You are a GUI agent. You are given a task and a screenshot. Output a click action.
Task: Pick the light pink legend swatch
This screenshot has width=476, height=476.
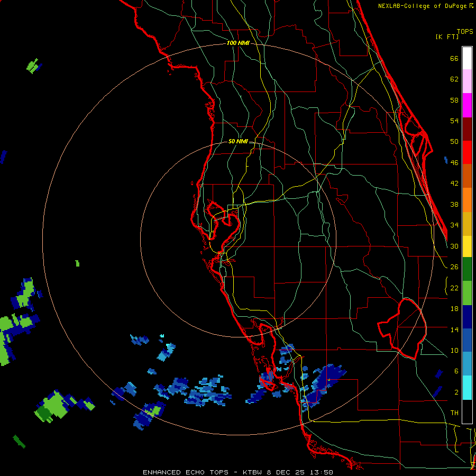point(467,81)
